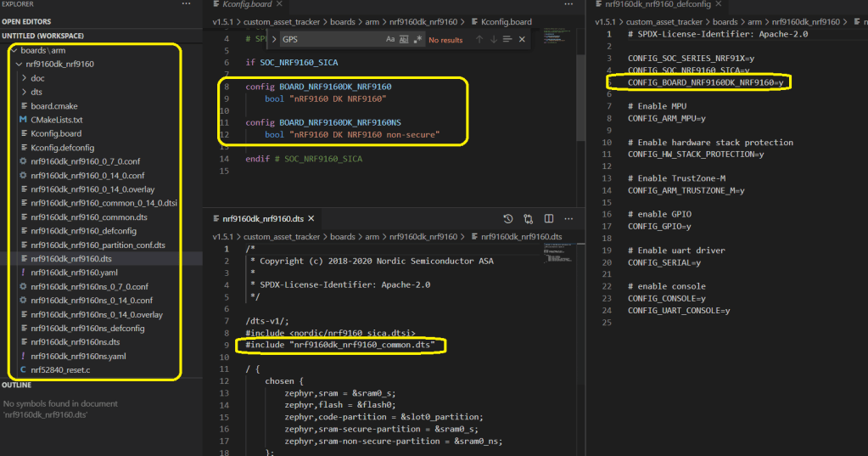Split the nrf9160dk_nrf9160.dts editor
The image size is (868, 456).
click(549, 218)
